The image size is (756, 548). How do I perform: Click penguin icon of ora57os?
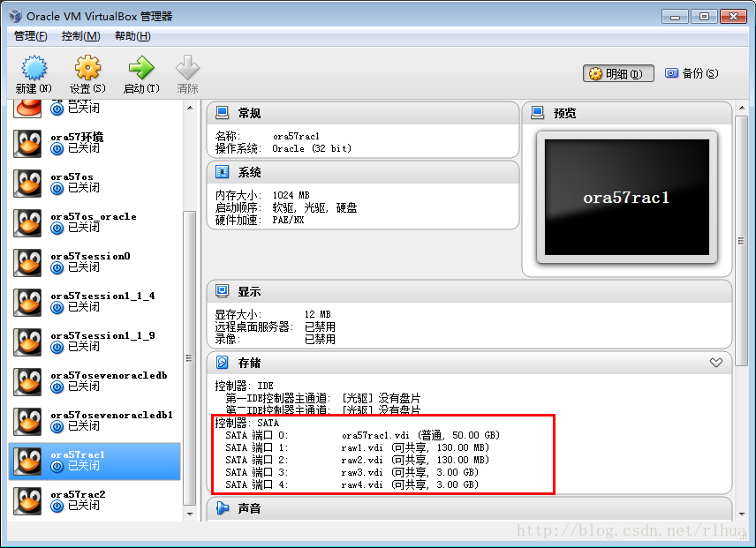coord(27,184)
